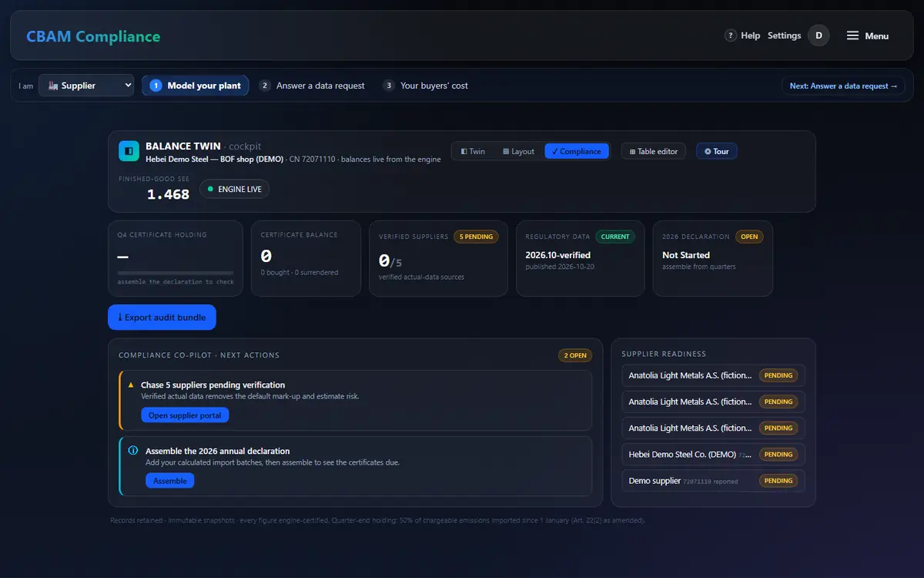
Task: Open the role dropdown showing Supplier
Action: [86, 86]
